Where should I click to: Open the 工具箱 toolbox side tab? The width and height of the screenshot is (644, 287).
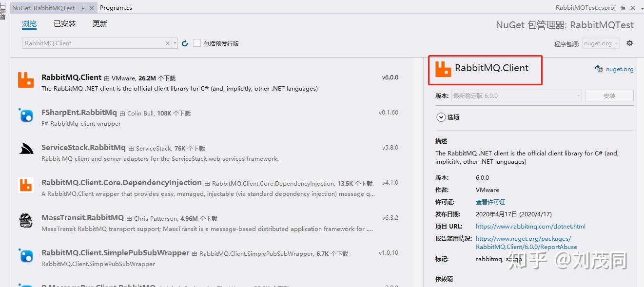click(2, 12)
